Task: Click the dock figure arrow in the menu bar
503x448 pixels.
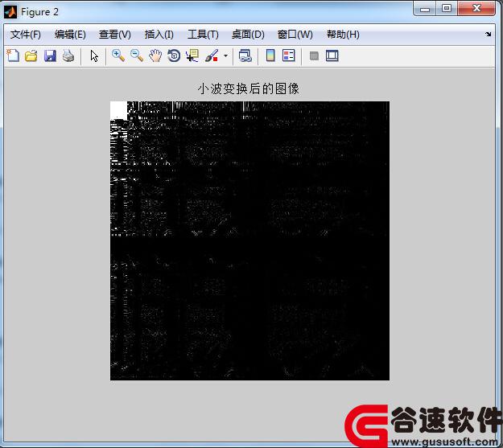Action: 489,34
